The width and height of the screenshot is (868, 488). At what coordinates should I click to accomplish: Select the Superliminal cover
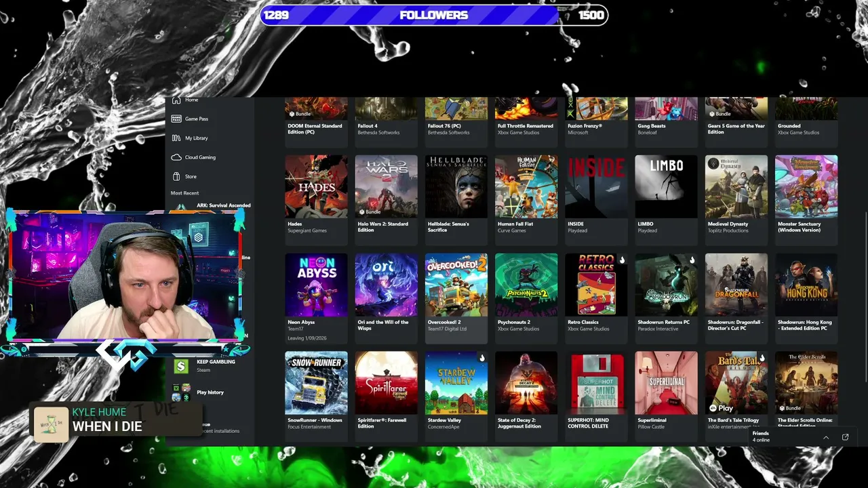(x=666, y=382)
